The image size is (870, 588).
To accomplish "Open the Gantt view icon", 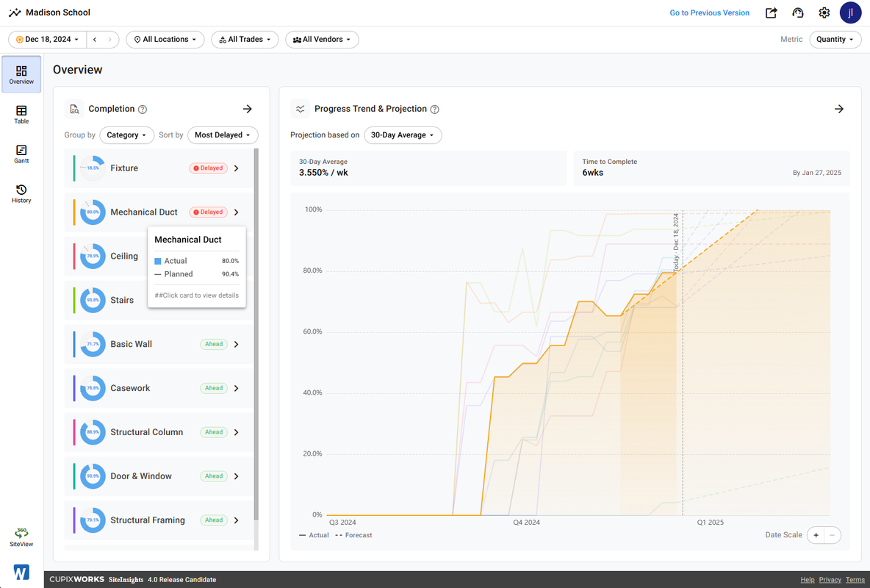I will [21, 154].
